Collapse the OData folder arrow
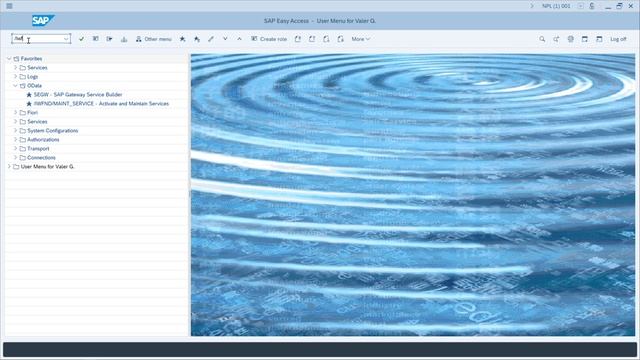This screenshot has width=640, height=360. click(x=16, y=86)
